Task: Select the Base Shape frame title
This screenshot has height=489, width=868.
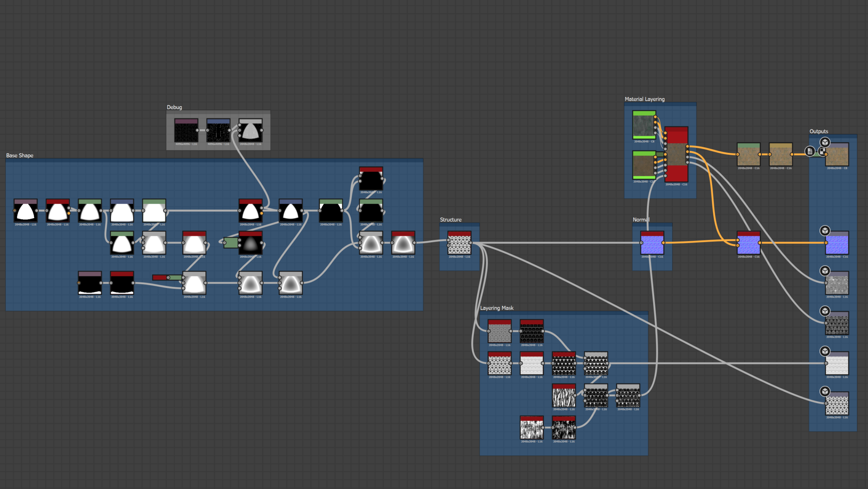Action: tap(20, 155)
